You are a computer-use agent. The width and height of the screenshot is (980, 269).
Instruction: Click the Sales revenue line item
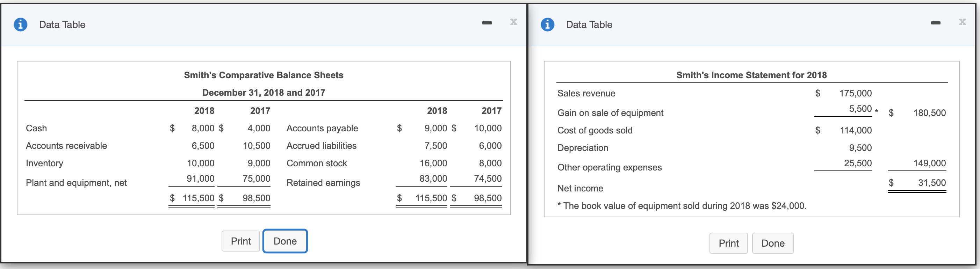pyautogui.click(x=586, y=93)
